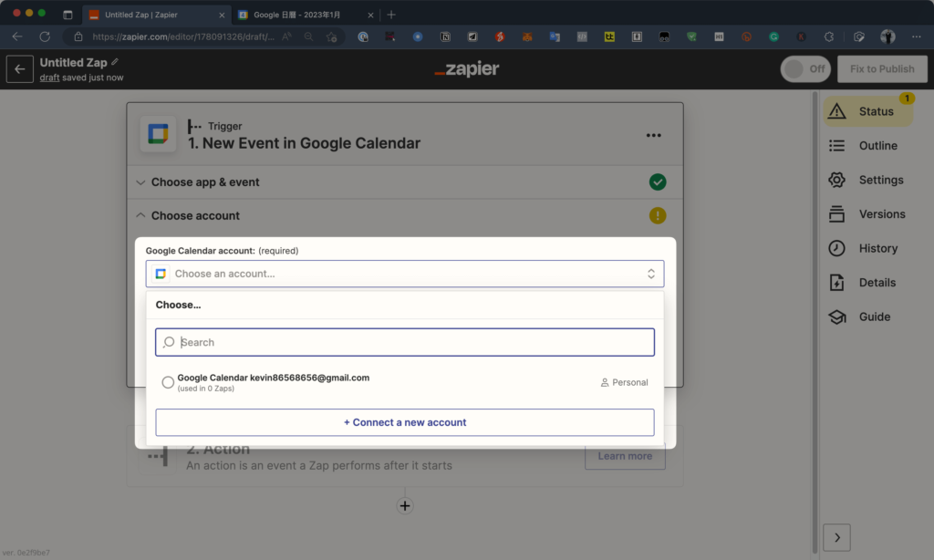Open Settings gear in sidebar
Viewport: 934px width, 560px height.
click(837, 180)
